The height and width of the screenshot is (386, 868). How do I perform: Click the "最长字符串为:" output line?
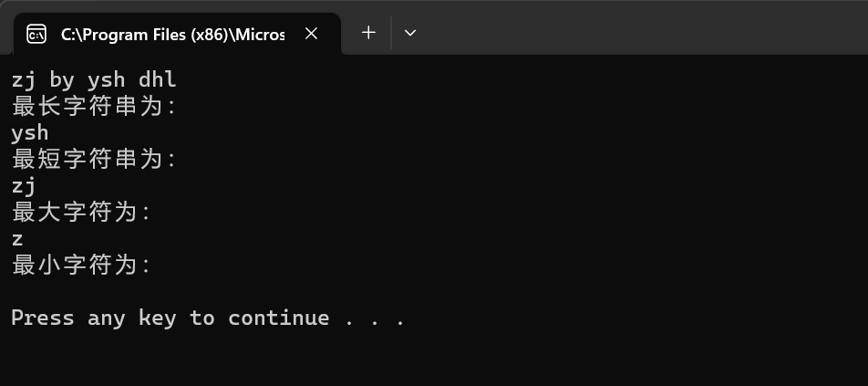[93, 106]
